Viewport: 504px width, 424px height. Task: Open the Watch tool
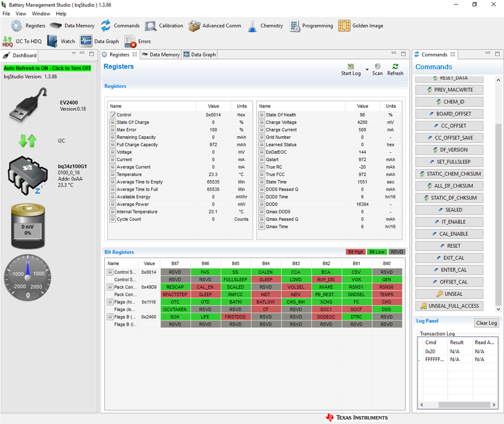tap(61, 41)
